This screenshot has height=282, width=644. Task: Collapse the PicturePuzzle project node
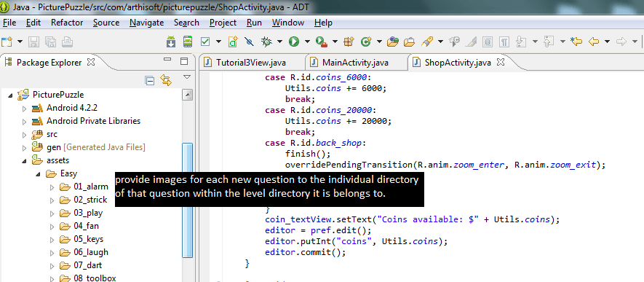click(10, 95)
